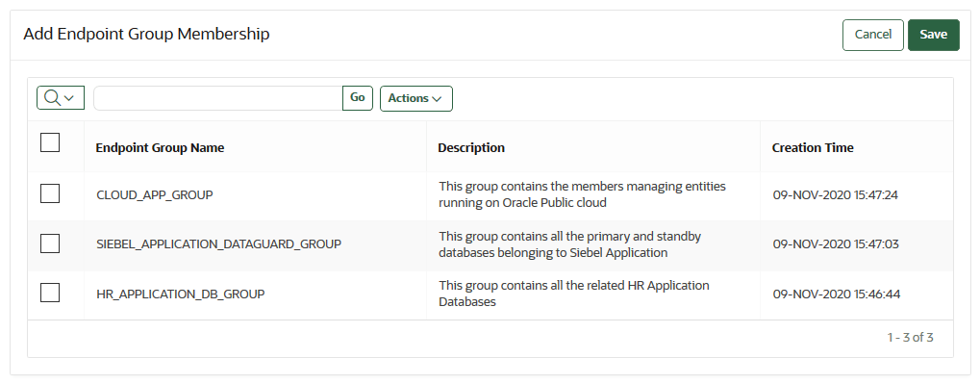Click creation time 09-NOV-2020 15:46:44
980x384 pixels.
pos(837,294)
